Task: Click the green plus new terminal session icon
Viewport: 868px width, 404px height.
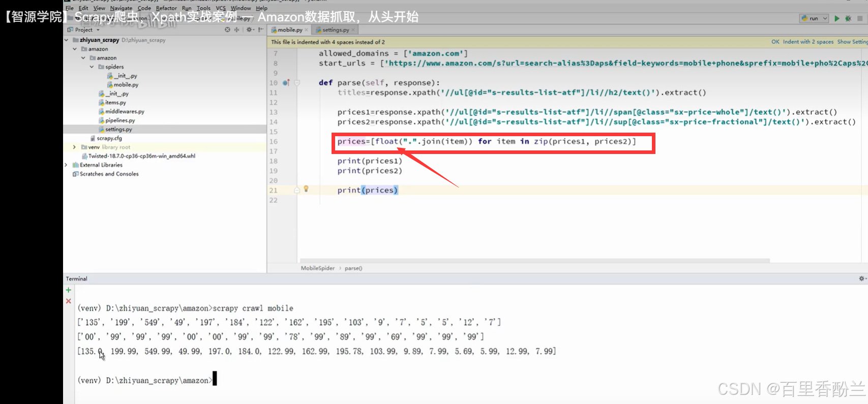Action: tap(69, 290)
